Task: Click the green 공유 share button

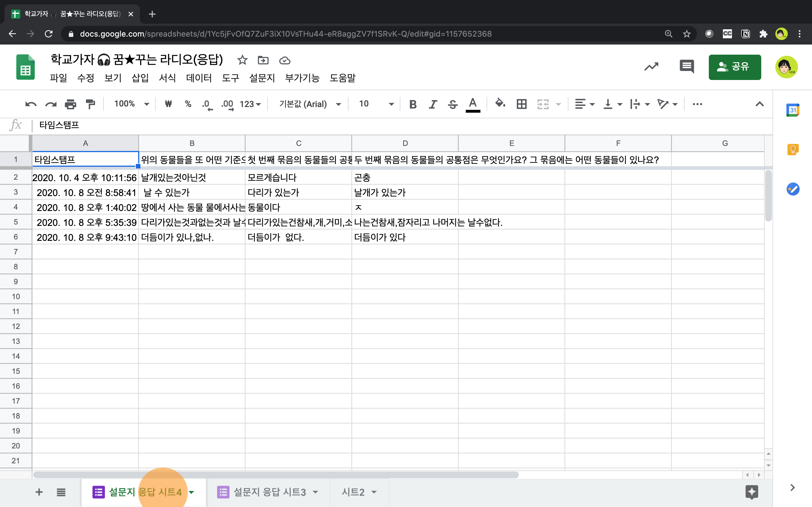Action: pyautogui.click(x=734, y=67)
